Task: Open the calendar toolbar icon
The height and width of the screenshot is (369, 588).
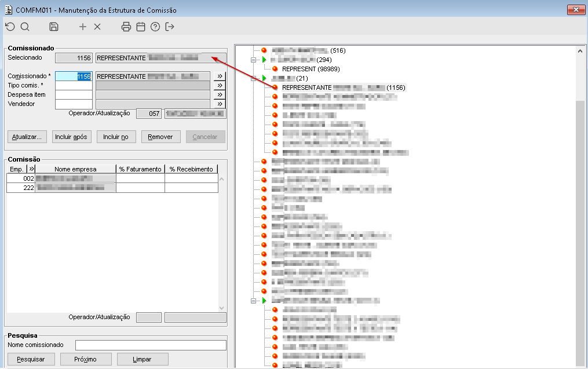Action: coord(141,27)
